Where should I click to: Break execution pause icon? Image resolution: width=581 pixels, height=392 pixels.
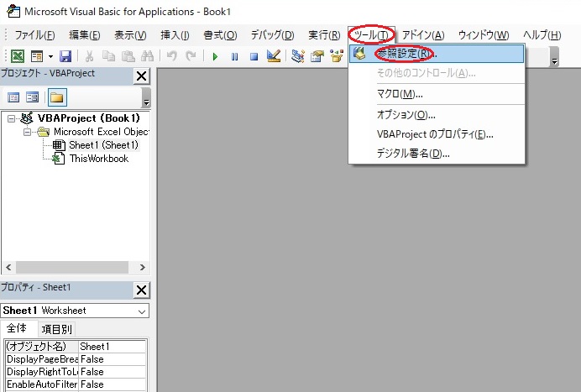tap(234, 57)
